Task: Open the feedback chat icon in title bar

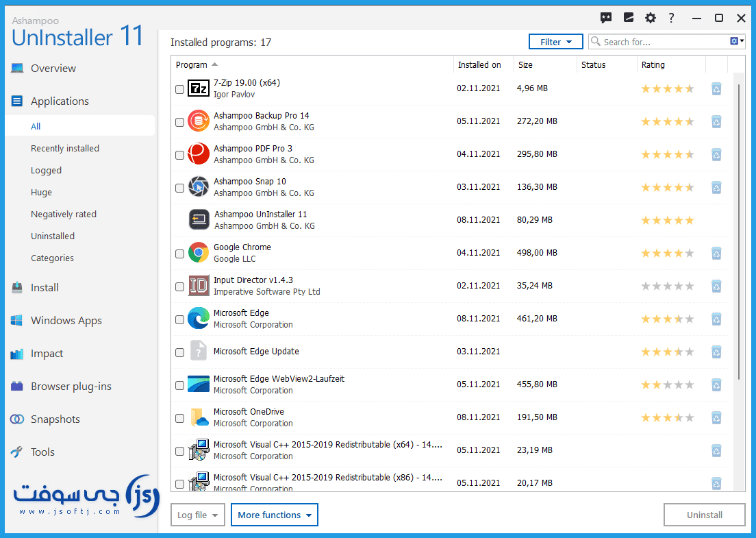Action: pos(605,18)
